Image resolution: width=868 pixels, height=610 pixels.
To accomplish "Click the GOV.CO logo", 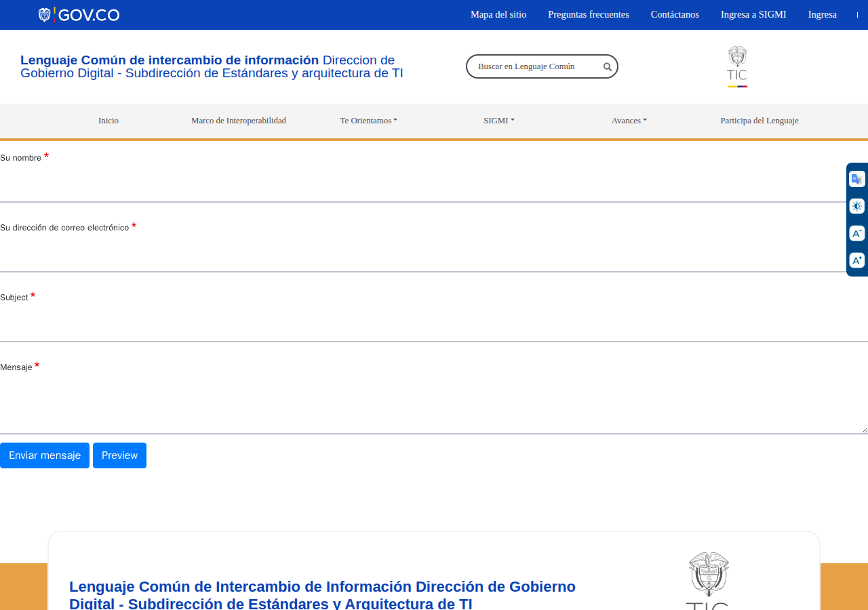I will 79,14.
